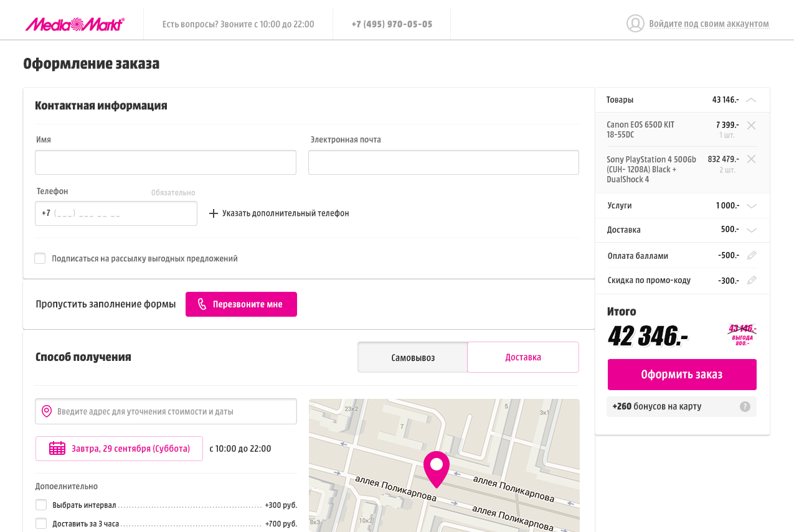Remove Canon EOS 650D KIT from cart

click(751, 125)
